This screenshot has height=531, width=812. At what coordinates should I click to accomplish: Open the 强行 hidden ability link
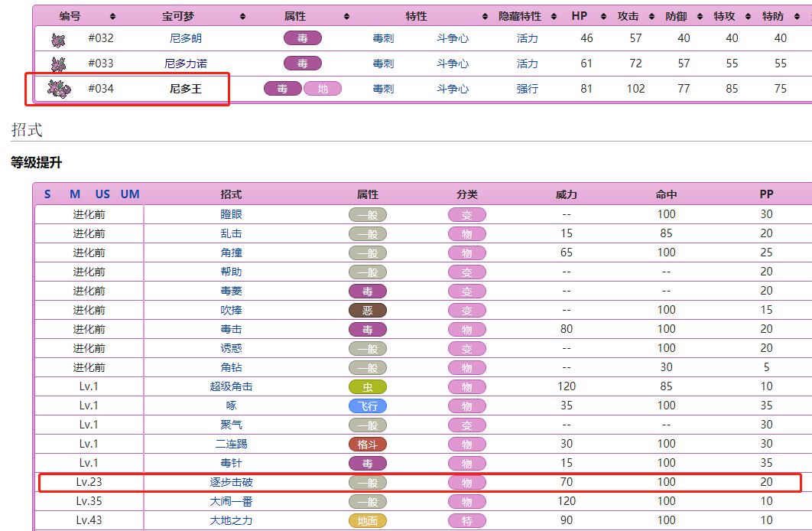click(527, 89)
